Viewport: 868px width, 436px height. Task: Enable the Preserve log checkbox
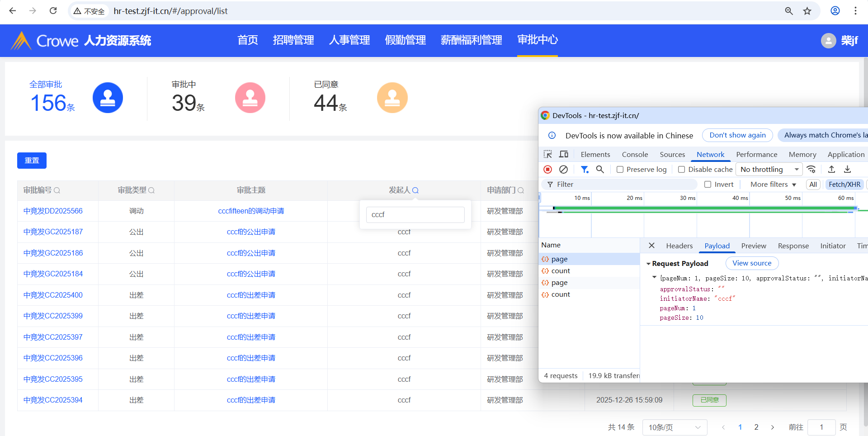click(620, 170)
